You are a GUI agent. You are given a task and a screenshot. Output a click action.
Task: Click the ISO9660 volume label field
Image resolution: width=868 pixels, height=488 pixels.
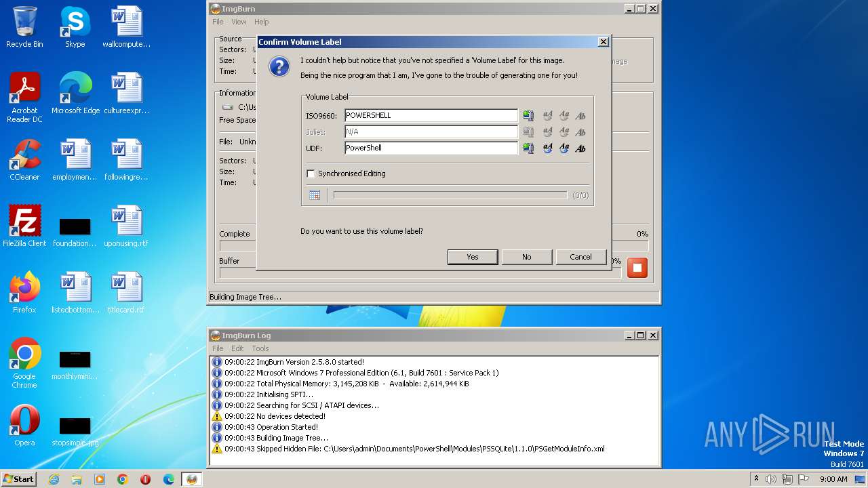tap(431, 116)
